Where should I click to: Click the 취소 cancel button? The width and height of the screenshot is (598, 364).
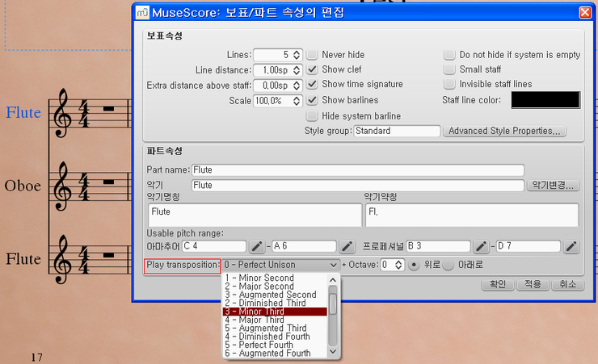click(x=568, y=284)
